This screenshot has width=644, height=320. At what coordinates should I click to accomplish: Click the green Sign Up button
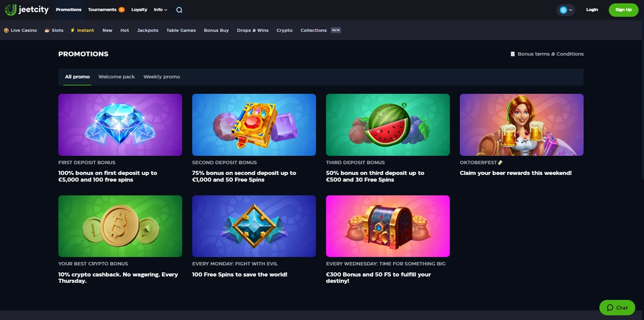(623, 10)
